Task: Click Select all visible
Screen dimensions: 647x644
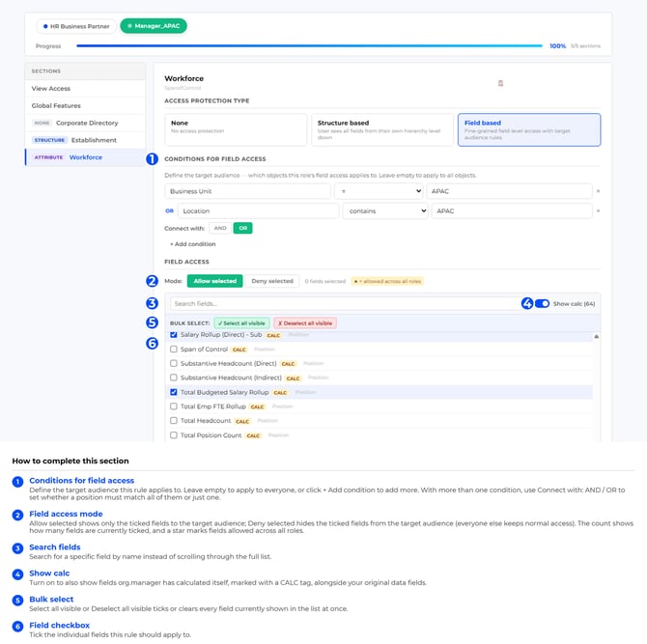Action: (x=241, y=323)
